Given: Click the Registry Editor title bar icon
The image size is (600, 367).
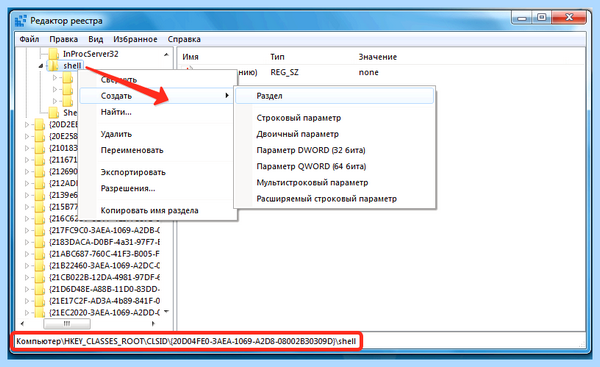Looking at the screenshot, I should 21,20.
